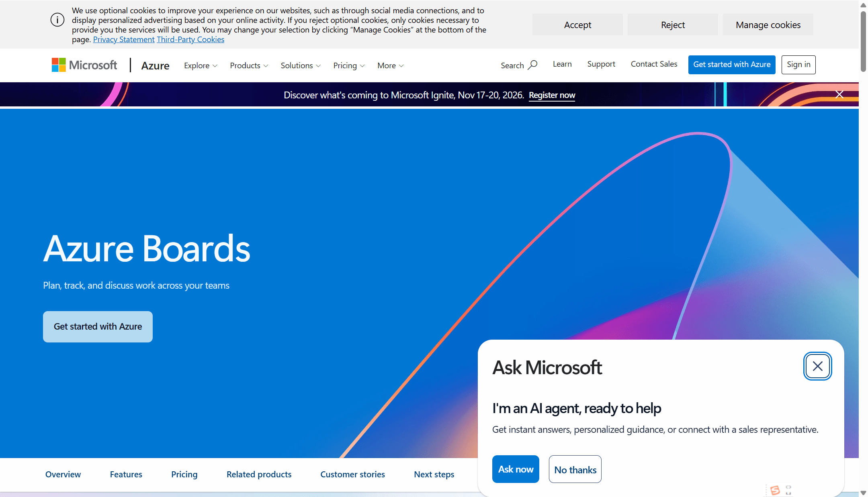Expand the Explore dropdown menu
Screen dimensions: 868x497
(x=201, y=65)
